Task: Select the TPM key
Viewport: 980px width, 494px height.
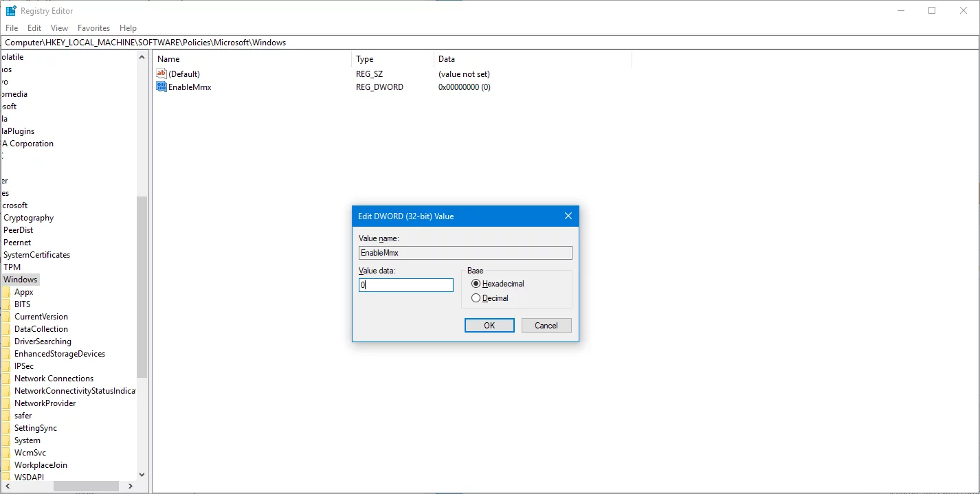Action: coord(12,267)
